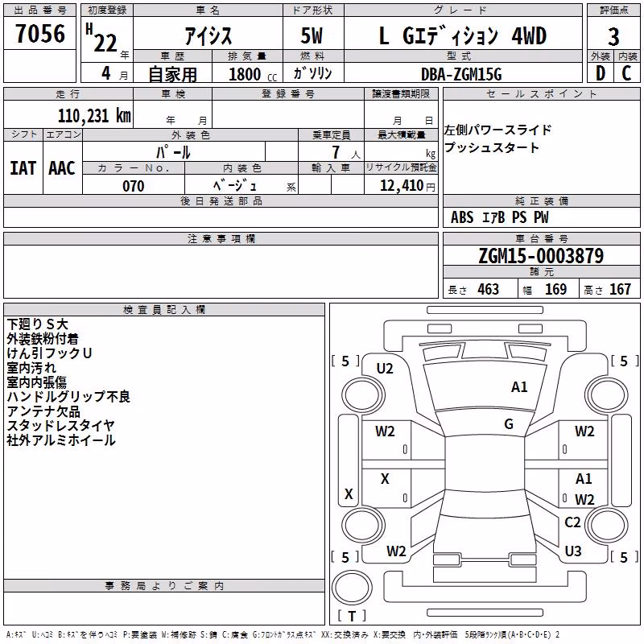Click inspector note 社外アルミホイール
The width and height of the screenshot is (644, 644).
(61, 440)
